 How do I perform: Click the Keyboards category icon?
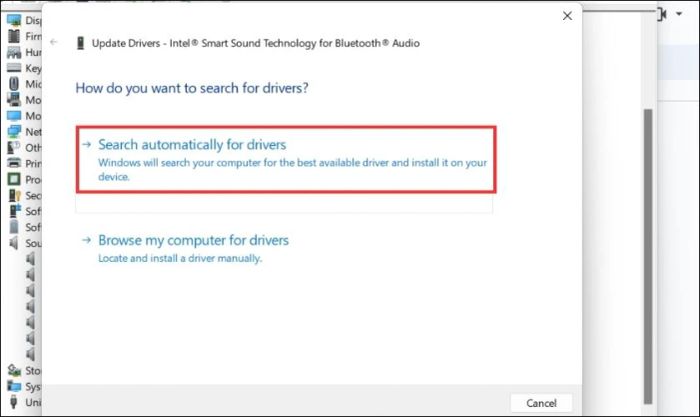(x=14, y=68)
